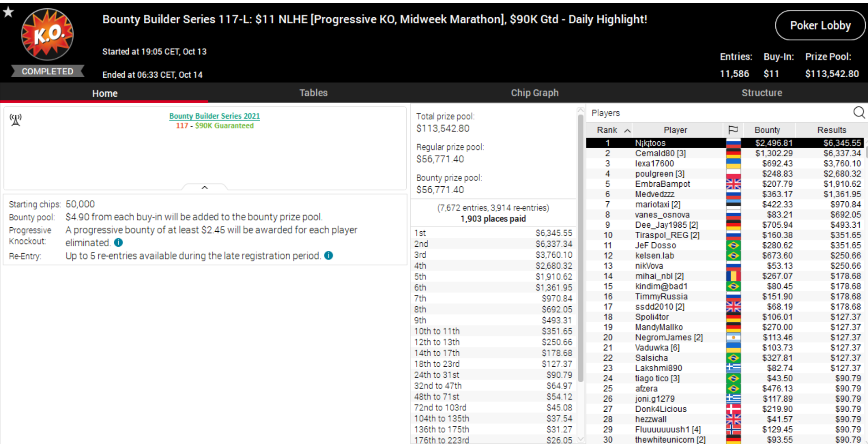
Task: Collapse the tournament banner panel
Action: tap(205, 187)
